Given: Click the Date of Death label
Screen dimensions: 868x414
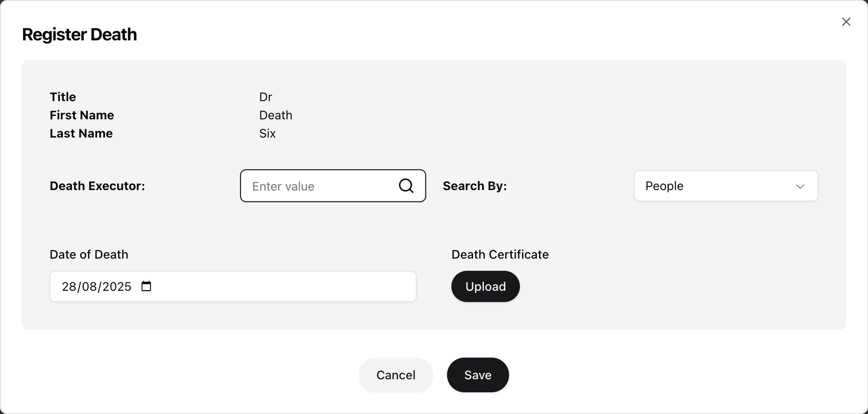Looking at the screenshot, I should click(x=89, y=254).
